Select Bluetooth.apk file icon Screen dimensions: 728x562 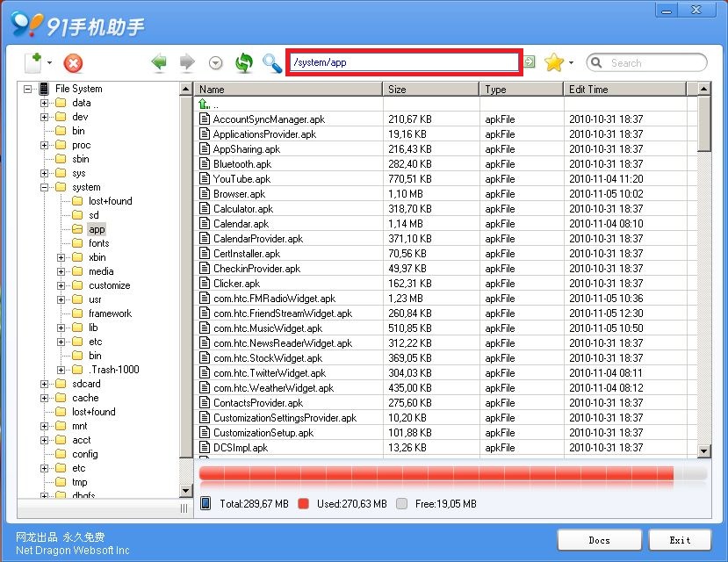pyautogui.click(x=205, y=164)
